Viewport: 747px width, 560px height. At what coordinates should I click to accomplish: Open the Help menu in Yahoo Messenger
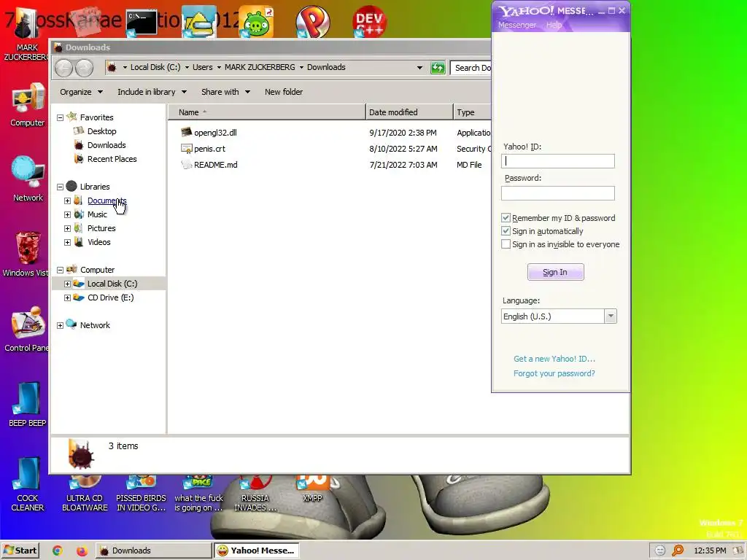pos(554,25)
